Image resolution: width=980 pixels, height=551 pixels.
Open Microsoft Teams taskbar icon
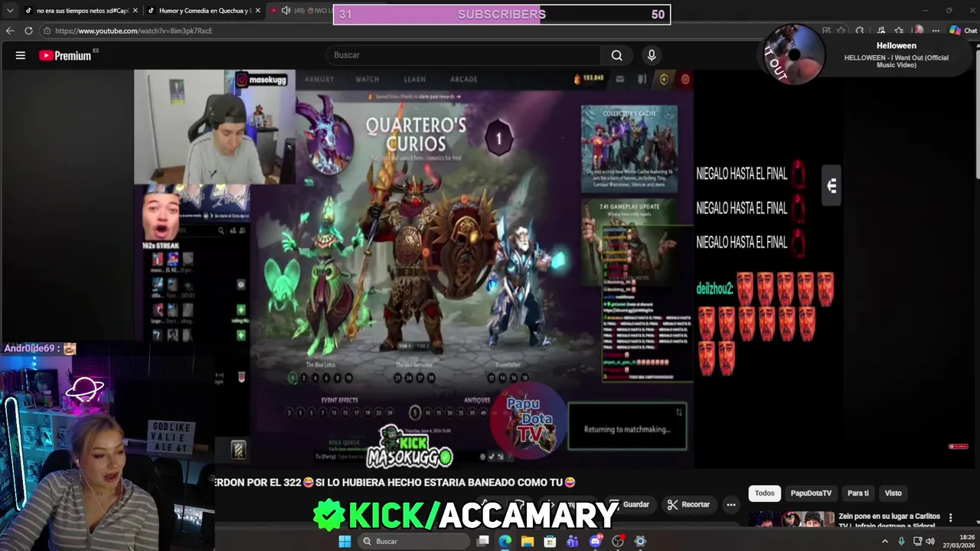(573, 541)
